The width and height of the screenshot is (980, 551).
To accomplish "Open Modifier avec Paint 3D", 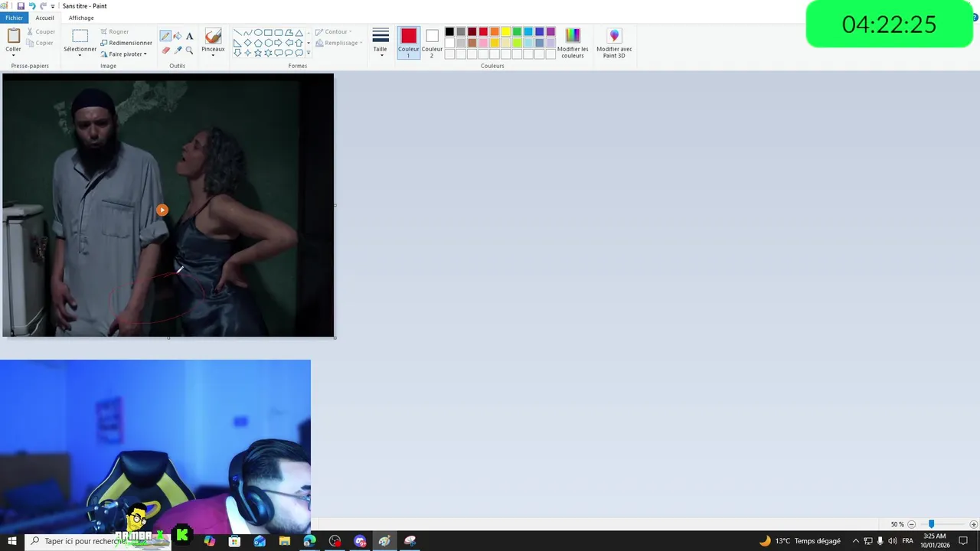I will click(614, 44).
